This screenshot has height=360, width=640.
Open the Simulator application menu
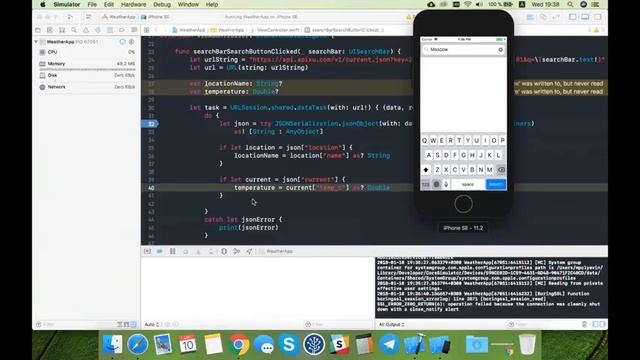67,4
